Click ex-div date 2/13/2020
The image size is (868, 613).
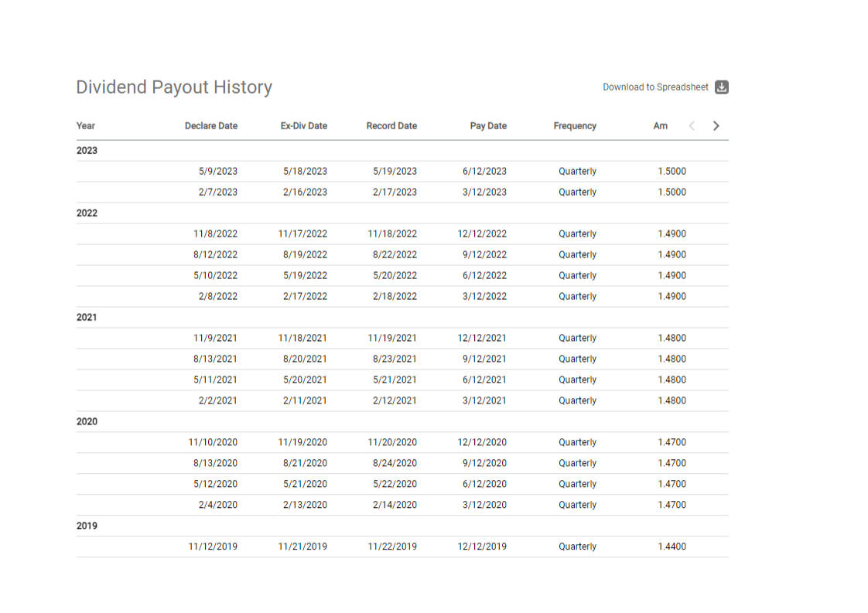[x=305, y=505]
